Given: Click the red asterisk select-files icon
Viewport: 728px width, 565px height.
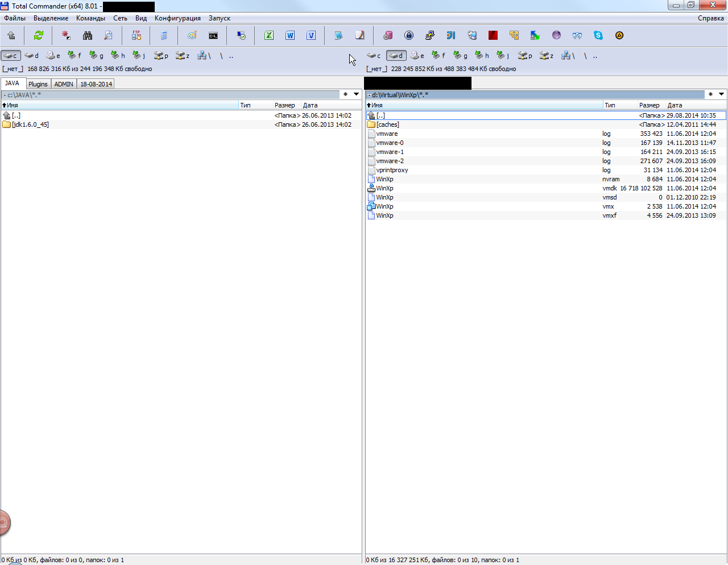Looking at the screenshot, I should tap(66, 35).
